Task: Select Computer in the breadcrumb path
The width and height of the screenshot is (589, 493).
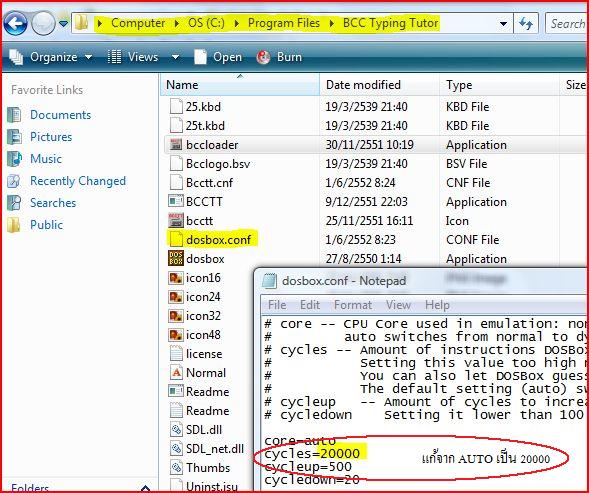Action: click(138, 23)
